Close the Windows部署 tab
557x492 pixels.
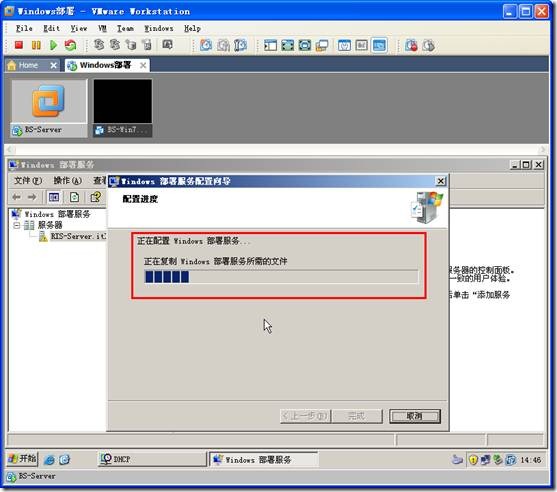(143, 65)
